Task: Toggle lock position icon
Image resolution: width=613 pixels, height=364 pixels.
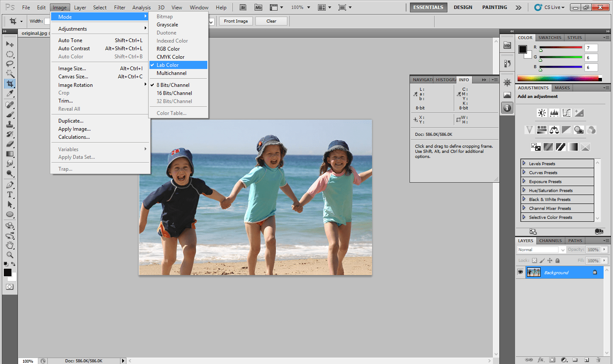Action: (550, 261)
